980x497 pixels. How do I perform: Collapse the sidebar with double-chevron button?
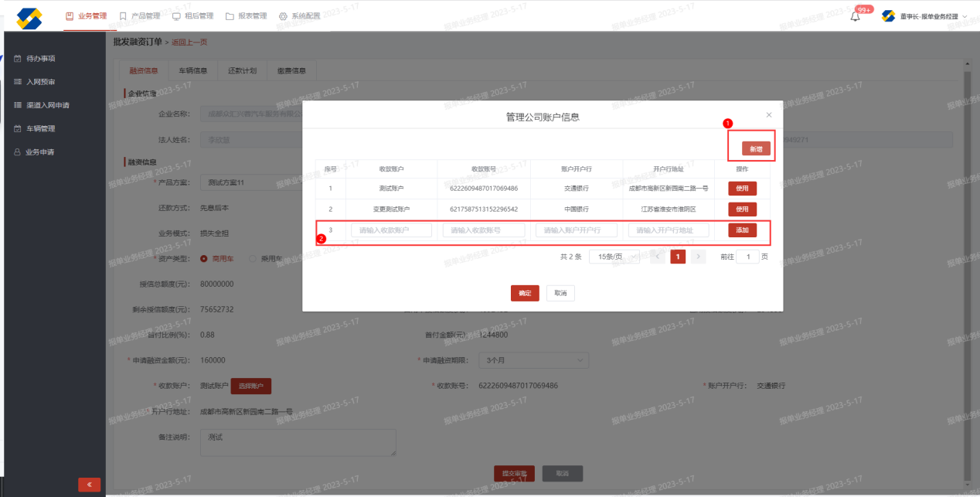point(89,485)
